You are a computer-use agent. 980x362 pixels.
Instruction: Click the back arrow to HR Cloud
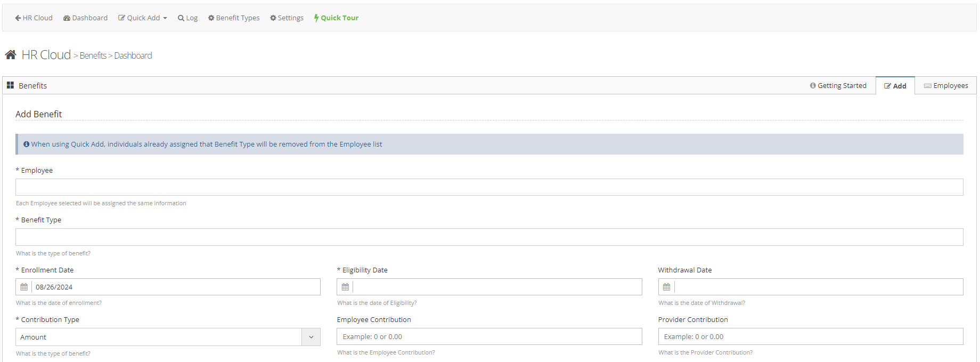click(x=18, y=18)
